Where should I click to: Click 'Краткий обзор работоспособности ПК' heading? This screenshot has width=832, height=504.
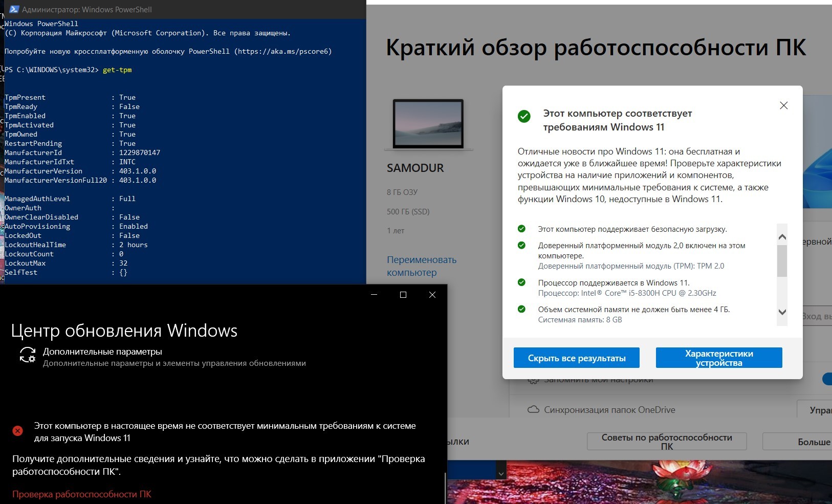coord(596,48)
